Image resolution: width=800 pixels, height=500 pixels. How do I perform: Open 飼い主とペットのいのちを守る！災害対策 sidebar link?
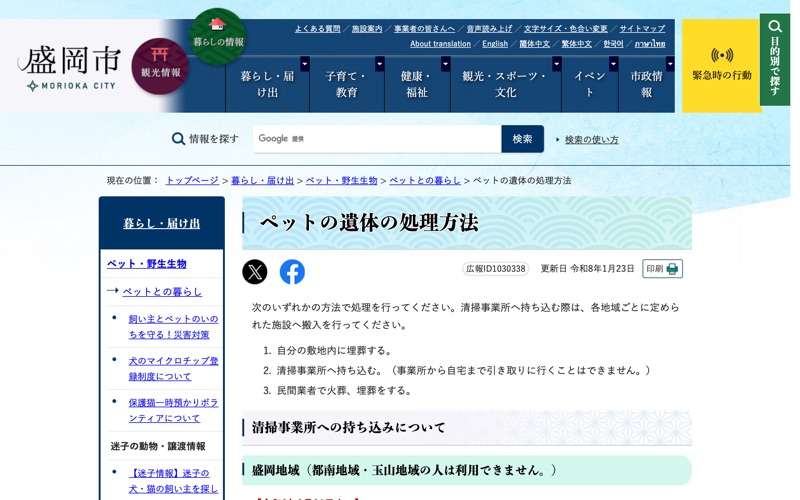[173, 327]
